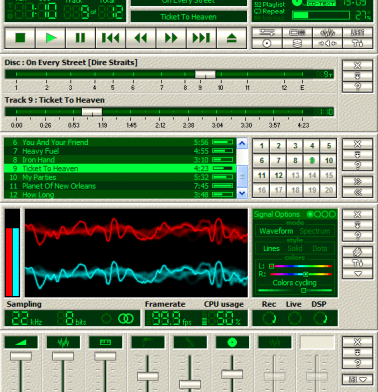Select 'Planet Of New Orleans' track row
This screenshot has width=378, height=392.
click(x=120, y=186)
